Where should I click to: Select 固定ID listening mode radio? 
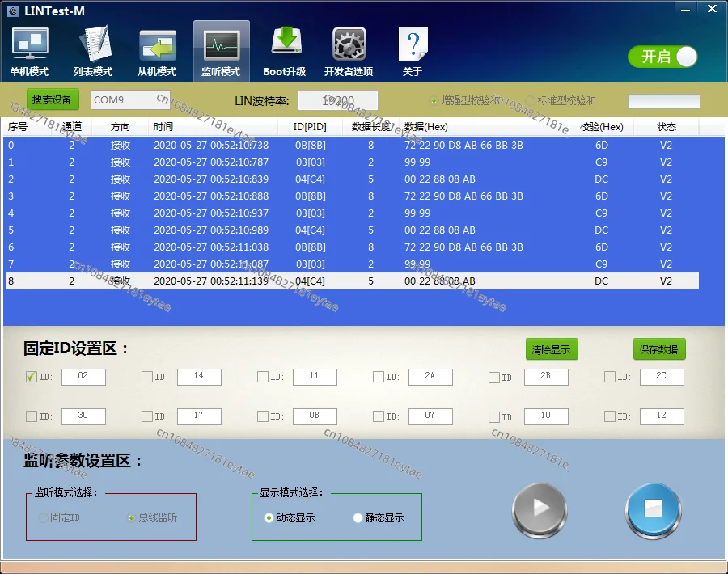tap(43, 517)
